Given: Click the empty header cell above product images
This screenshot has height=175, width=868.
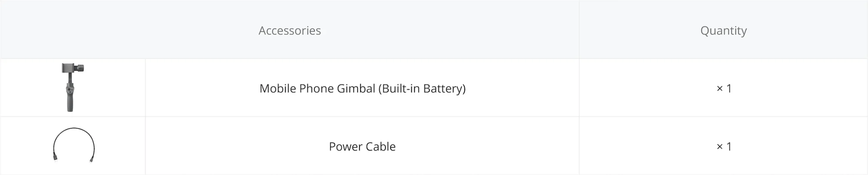Looking at the screenshot, I should point(72,30).
